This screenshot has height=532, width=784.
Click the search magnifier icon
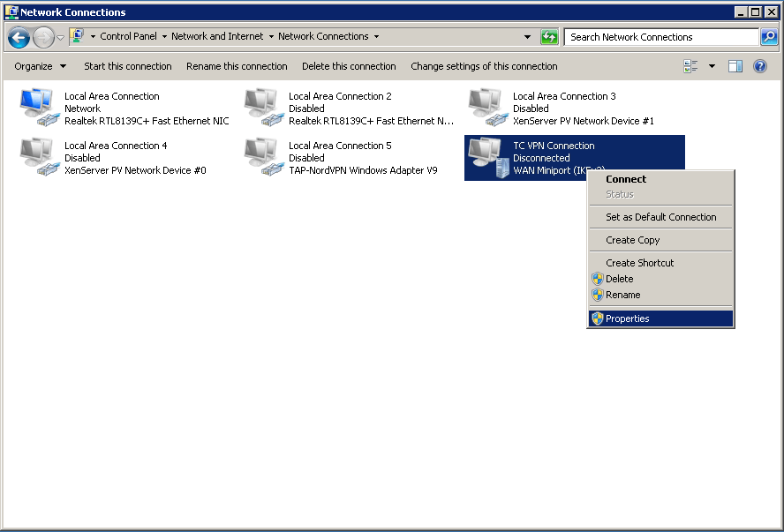coord(769,37)
